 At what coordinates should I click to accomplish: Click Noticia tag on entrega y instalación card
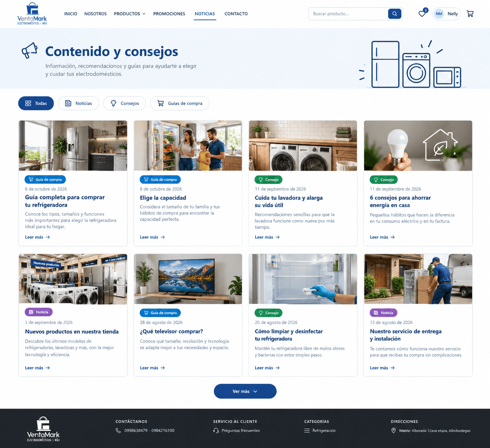point(384,313)
